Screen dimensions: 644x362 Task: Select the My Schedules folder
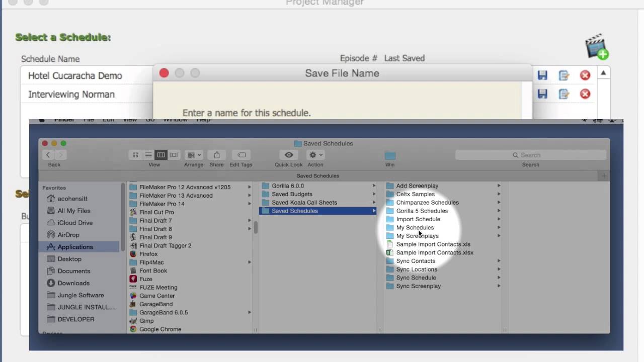pyautogui.click(x=415, y=228)
